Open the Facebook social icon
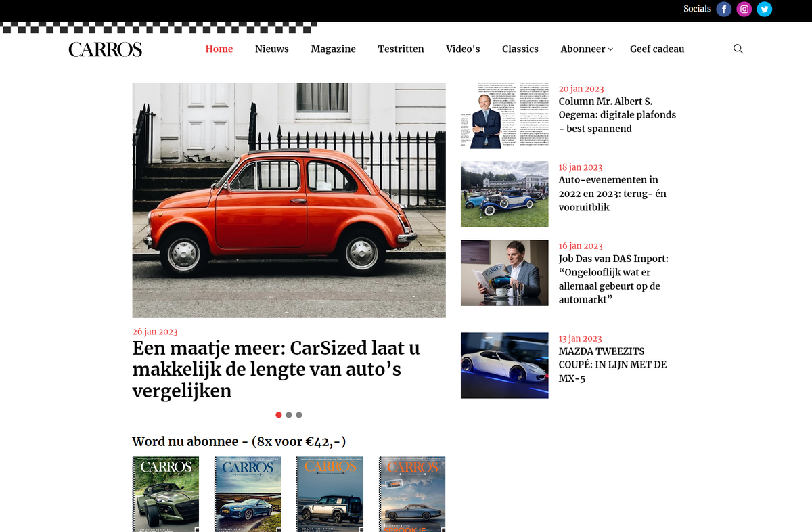The image size is (812, 532). 724,9
